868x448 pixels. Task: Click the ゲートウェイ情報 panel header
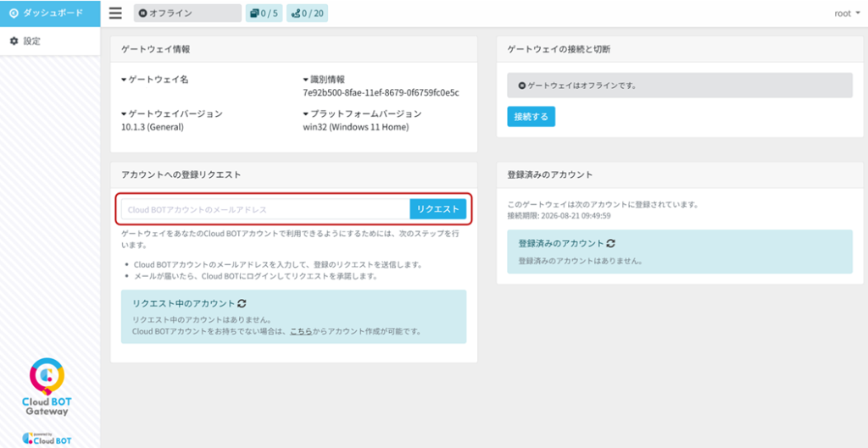[x=294, y=49]
